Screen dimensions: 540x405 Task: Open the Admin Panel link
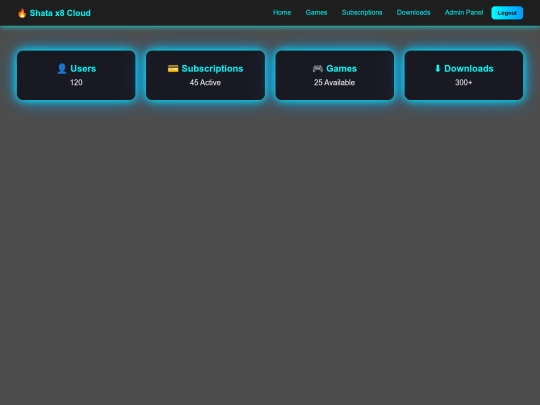(x=464, y=13)
